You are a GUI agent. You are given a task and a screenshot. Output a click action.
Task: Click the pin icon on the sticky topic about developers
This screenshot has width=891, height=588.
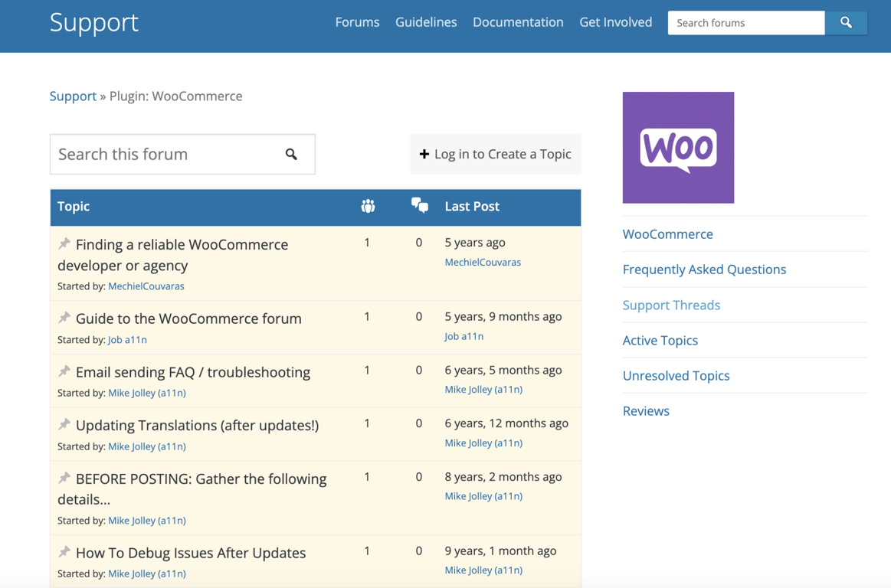pyautogui.click(x=64, y=243)
